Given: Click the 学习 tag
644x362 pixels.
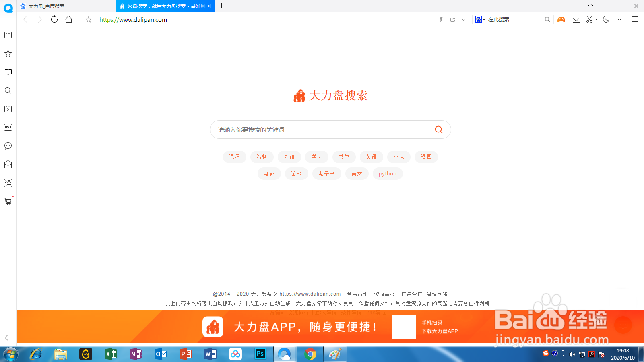Looking at the screenshot, I should click(316, 157).
